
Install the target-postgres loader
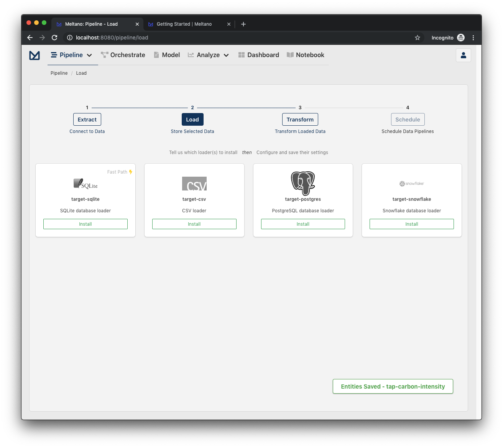(303, 224)
